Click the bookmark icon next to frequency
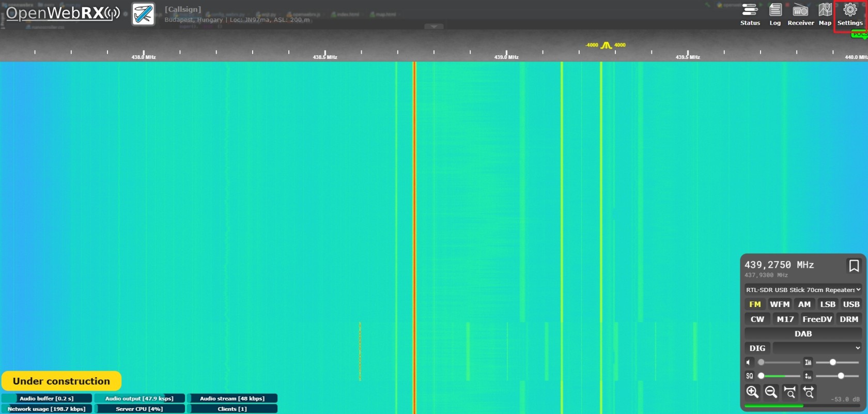The height and width of the screenshot is (414, 868). coord(854,266)
